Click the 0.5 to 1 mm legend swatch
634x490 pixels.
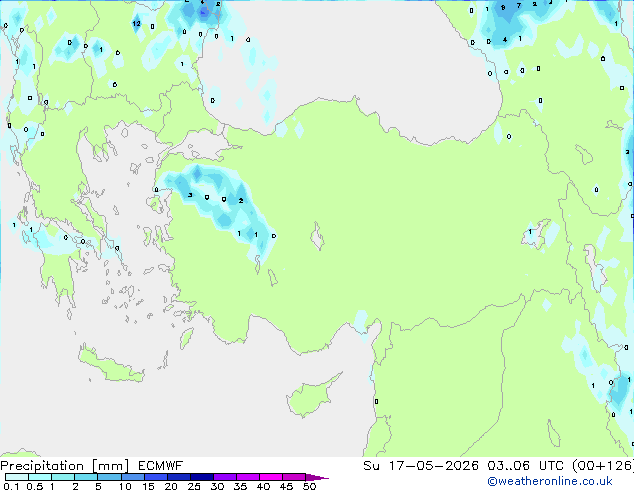pos(40,477)
